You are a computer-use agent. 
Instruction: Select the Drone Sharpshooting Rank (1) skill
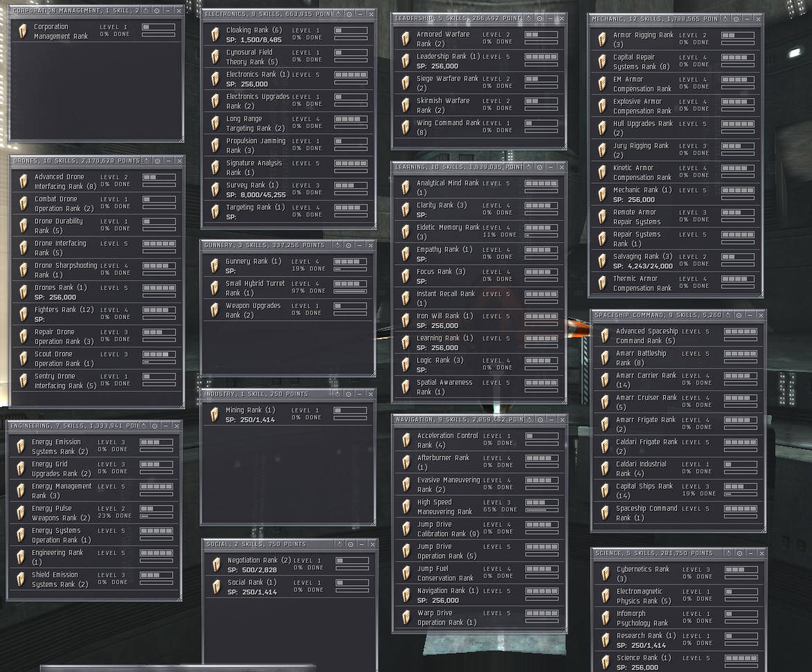pyautogui.click(x=97, y=270)
